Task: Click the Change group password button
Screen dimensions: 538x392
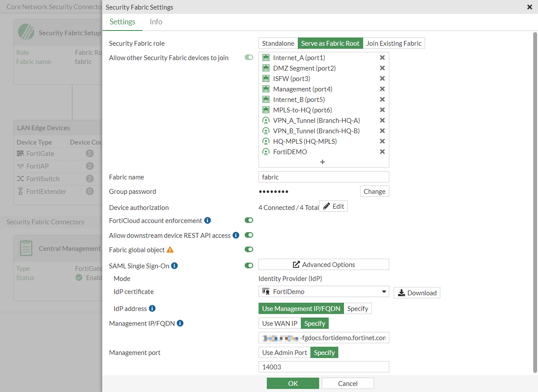Action: click(x=374, y=191)
